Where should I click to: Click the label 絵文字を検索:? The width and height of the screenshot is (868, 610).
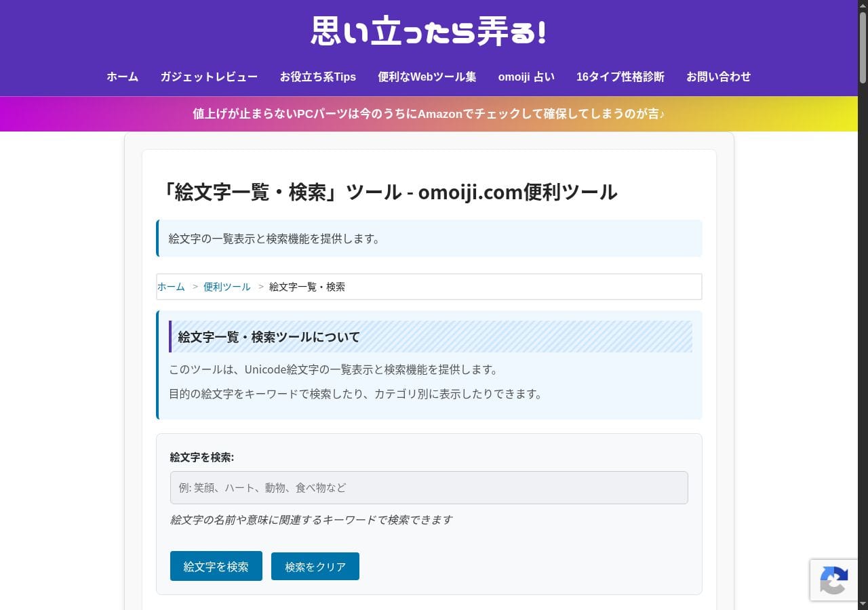(202, 457)
